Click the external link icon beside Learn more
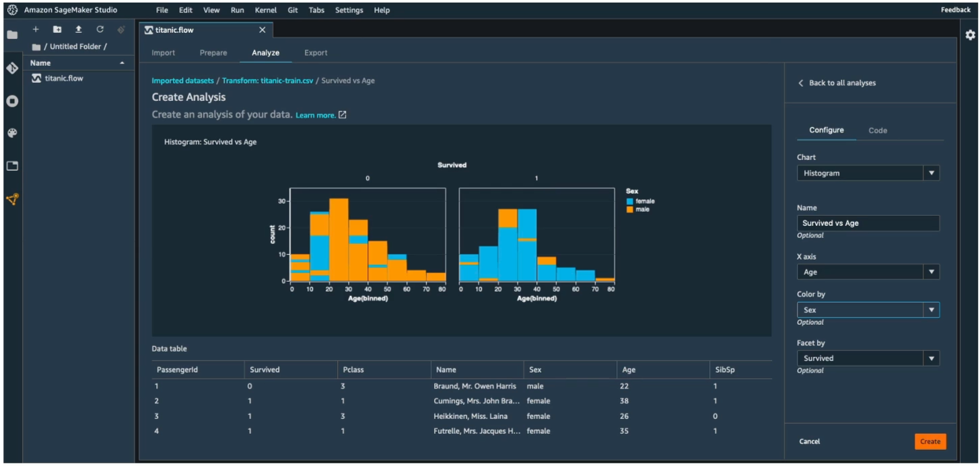The height and width of the screenshot is (466, 980). tap(343, 115)
